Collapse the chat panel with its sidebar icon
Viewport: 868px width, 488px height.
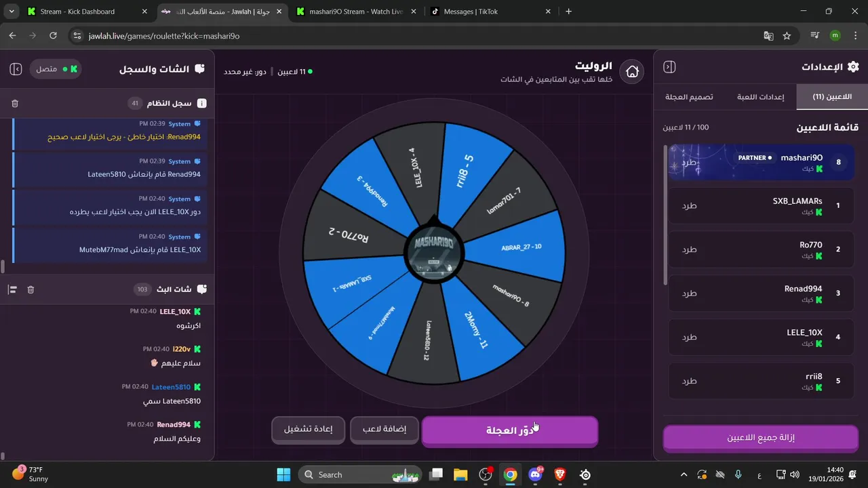click(x=16, y=69)
